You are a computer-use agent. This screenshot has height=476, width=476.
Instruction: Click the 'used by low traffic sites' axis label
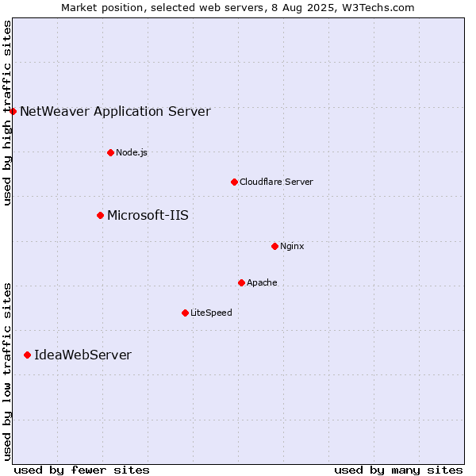point(7,372)
